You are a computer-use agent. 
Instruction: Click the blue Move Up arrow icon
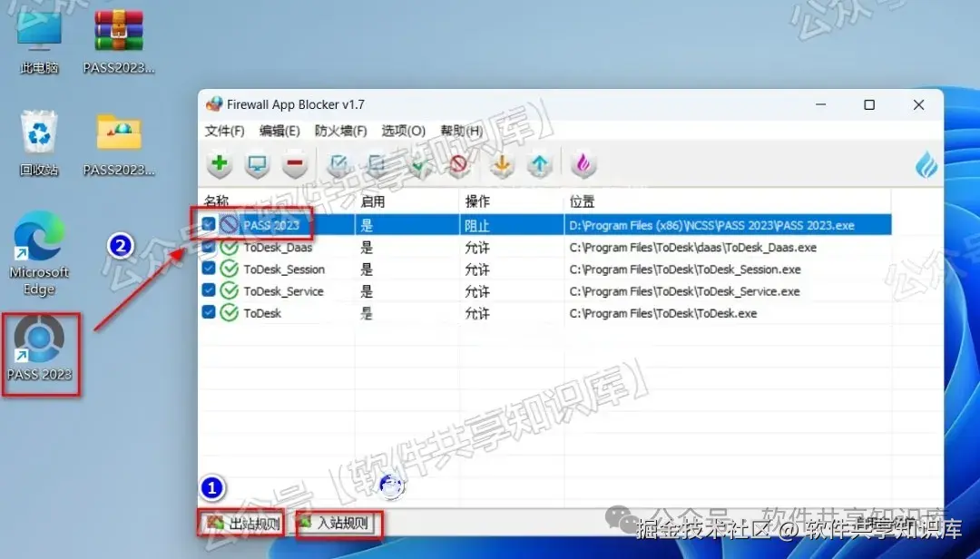(539, 164)
